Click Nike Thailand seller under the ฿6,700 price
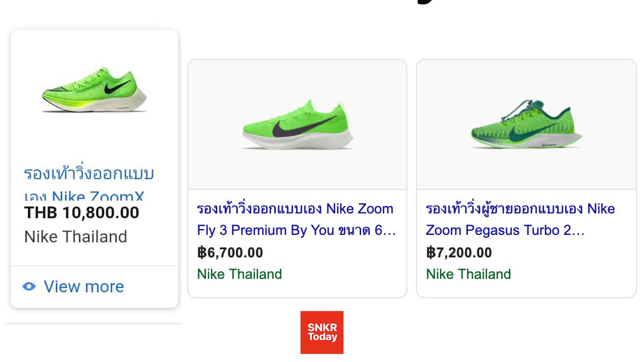644x362 pixels. pyautogui.click(x=239, y=274)
